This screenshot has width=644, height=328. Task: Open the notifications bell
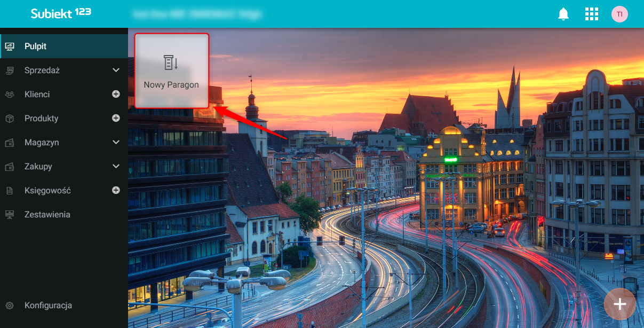[563, 14]
